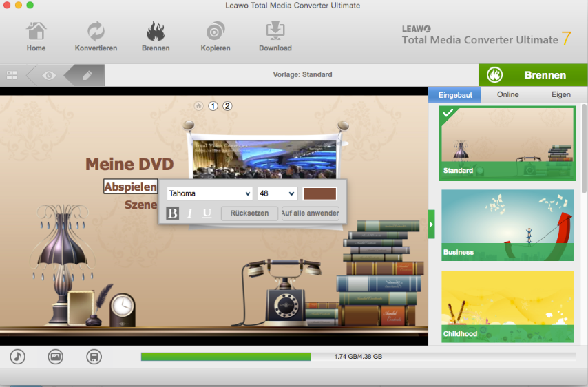
Task: Open the Brennen flame module
Action: coord(156,36)
